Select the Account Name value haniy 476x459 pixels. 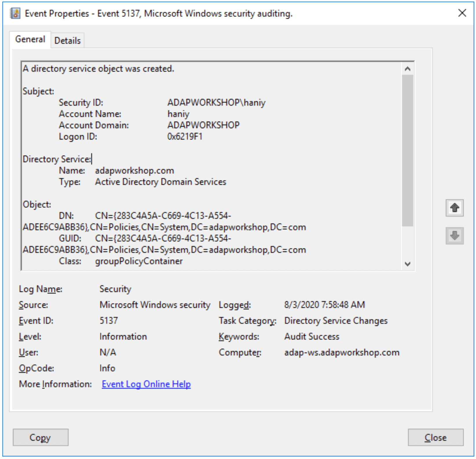pyautogui.click(x=178, y=114)
